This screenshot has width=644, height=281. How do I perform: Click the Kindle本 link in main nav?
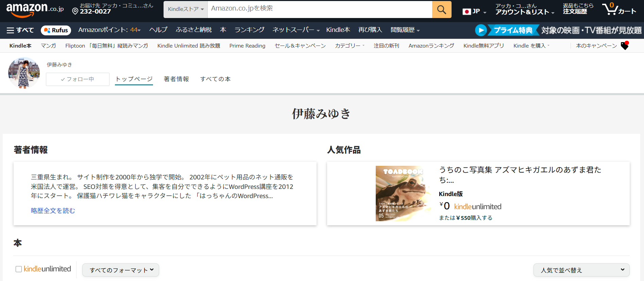(x=338, y=30)
